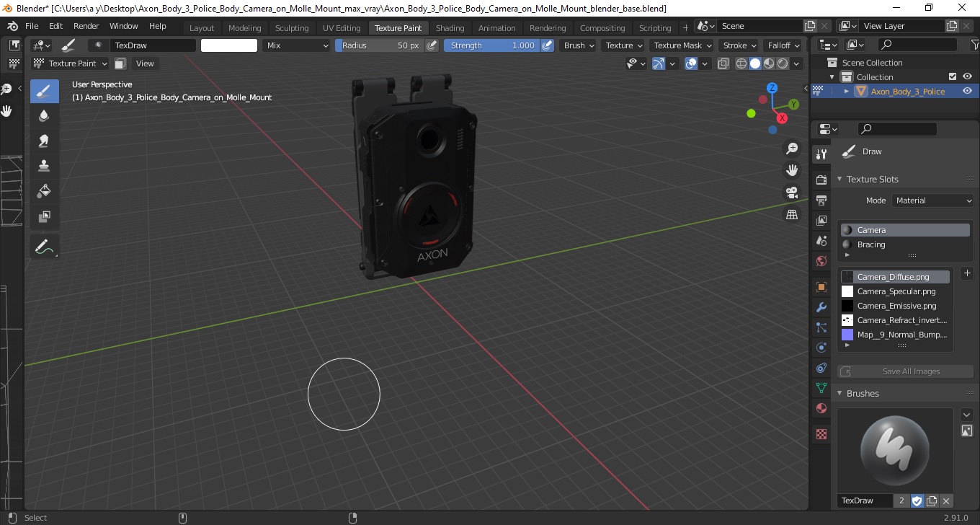Open blend mode Mix dropdown
This screenshot has width=980, height=525.
295,45
